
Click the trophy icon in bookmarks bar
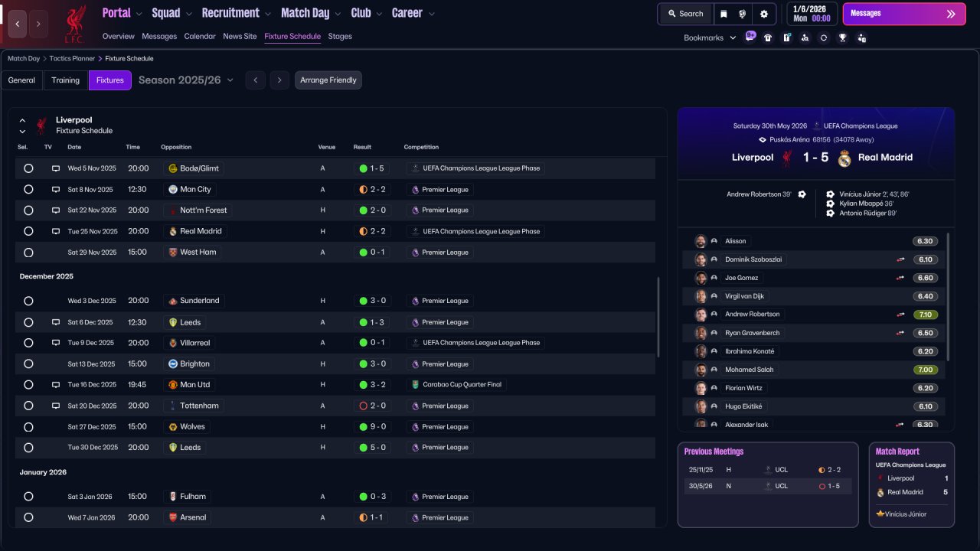coord(842,37)
